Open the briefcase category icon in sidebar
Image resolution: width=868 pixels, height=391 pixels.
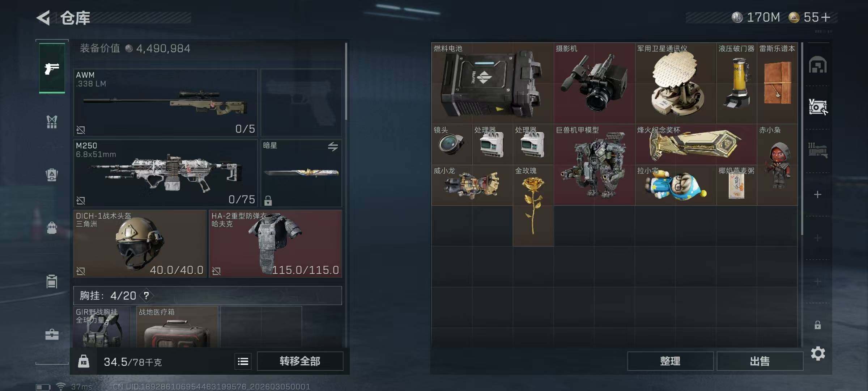tap(52, 334)
